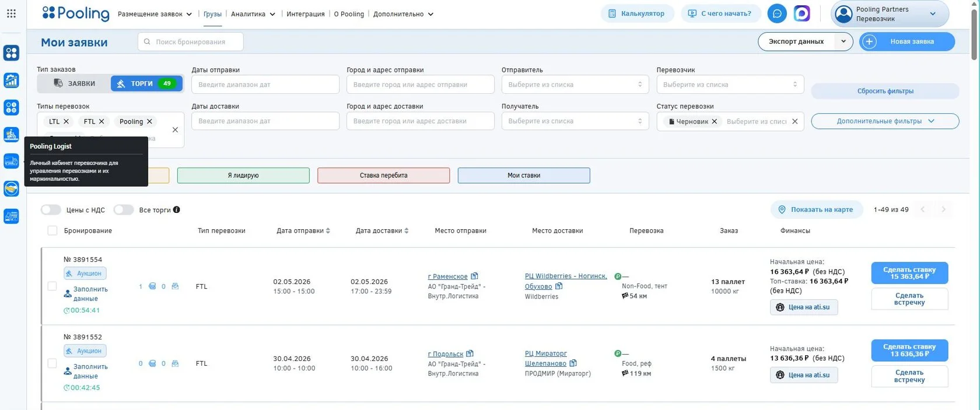Toggle the Все торги switch
The image size is (980, 410).
point(124,210)
